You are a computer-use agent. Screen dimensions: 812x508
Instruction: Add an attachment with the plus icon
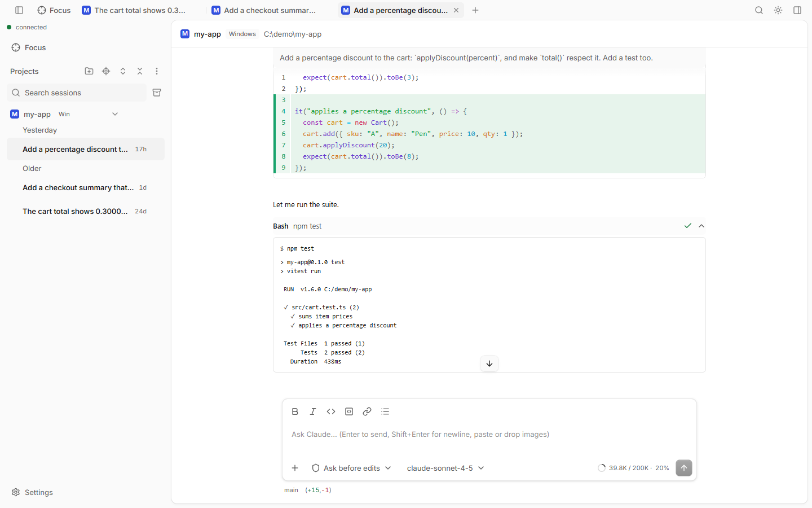point(295,468)
